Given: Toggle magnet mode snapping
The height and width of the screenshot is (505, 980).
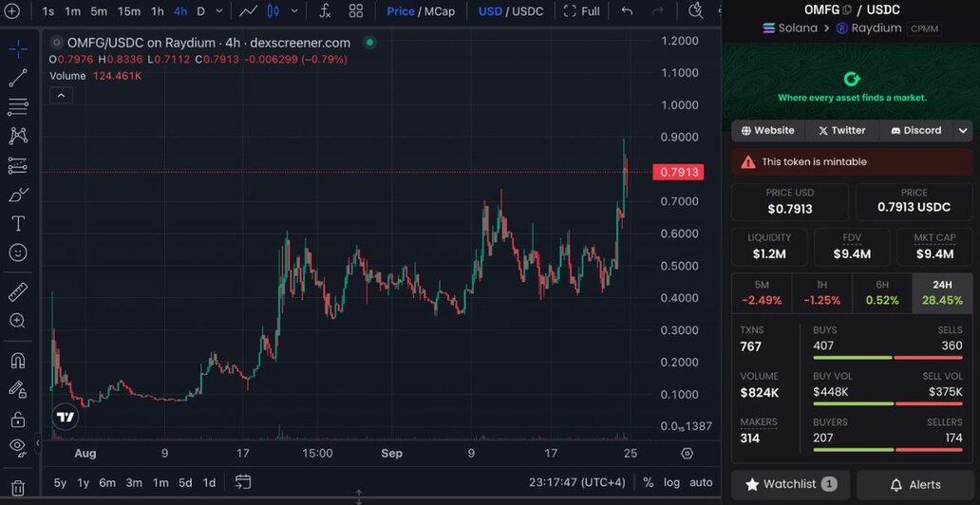Looking at the screenshot, I should pyautogui.click(x=17, y=360).
